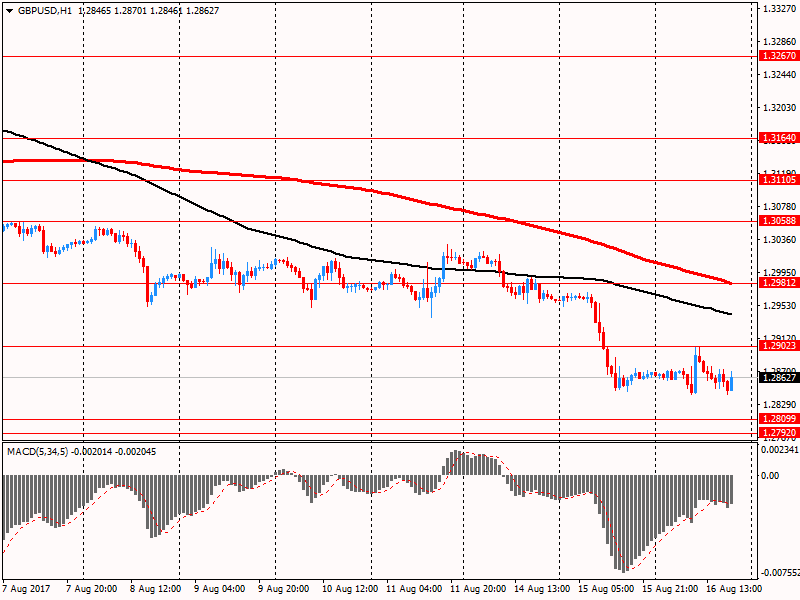The width and height of the screenshot is (800, 600).
Task: Click the 1.27920 lowest level label
Action: click(x=778, y=433)
